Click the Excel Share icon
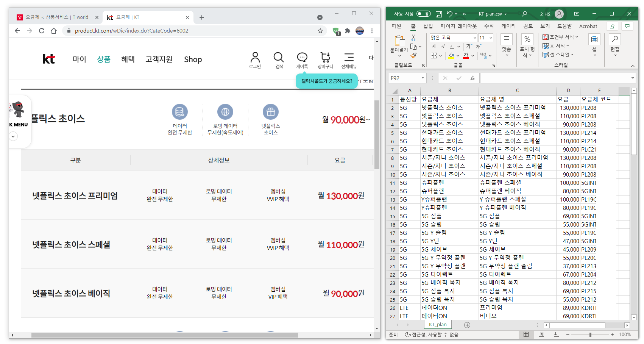 pyautogui.click(x=612, y=26)
